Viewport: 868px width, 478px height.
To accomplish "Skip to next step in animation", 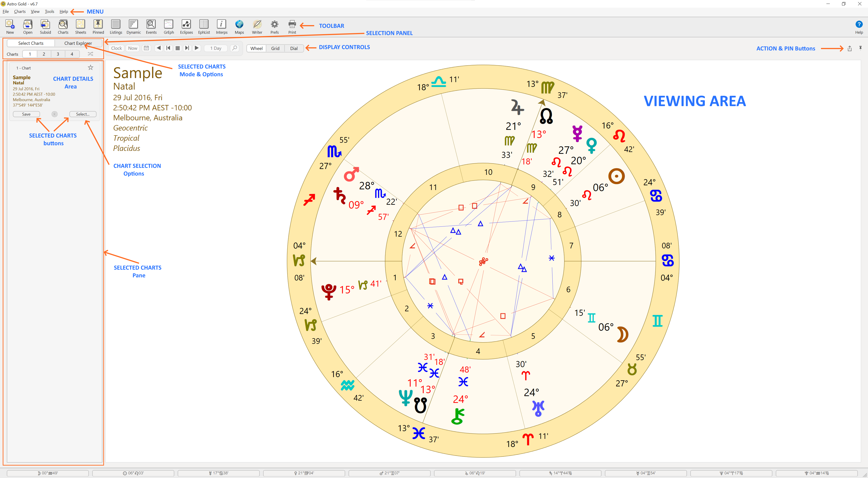I will 187,48.
